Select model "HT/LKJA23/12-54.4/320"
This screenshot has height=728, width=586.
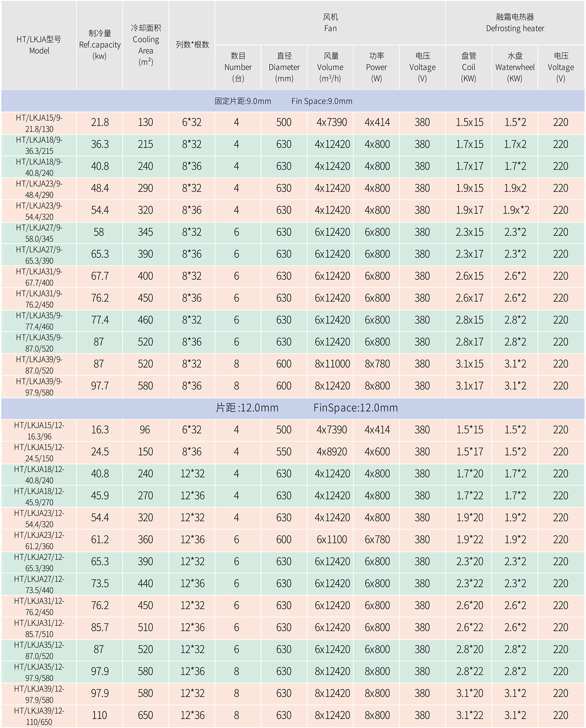[39, 518]
